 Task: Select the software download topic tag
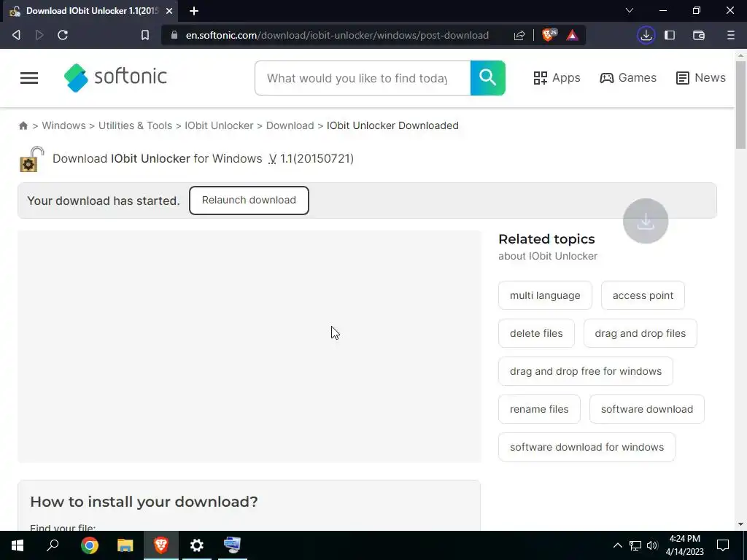(x=647, y=409)
